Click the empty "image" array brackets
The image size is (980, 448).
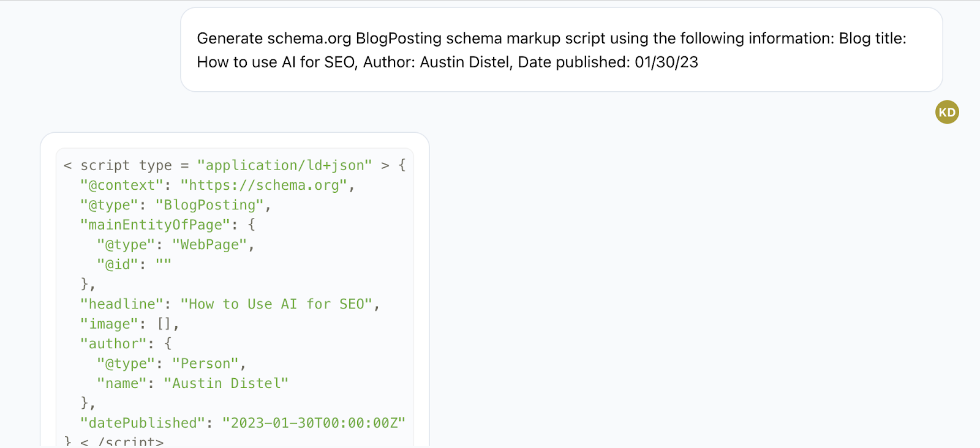coord(164,324)
